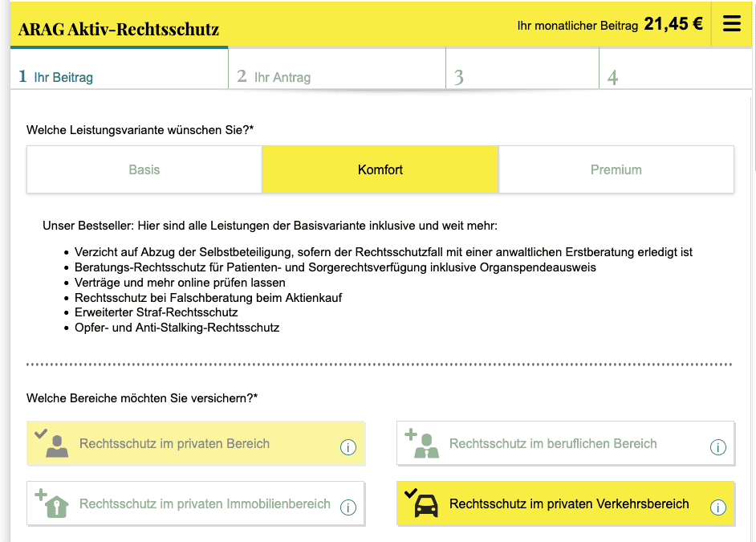Click the Opfer- und Anti-Stalking-Rechtsschutz bullet
The width and height of the screenshot is (756, 542).
coord(177,328)
